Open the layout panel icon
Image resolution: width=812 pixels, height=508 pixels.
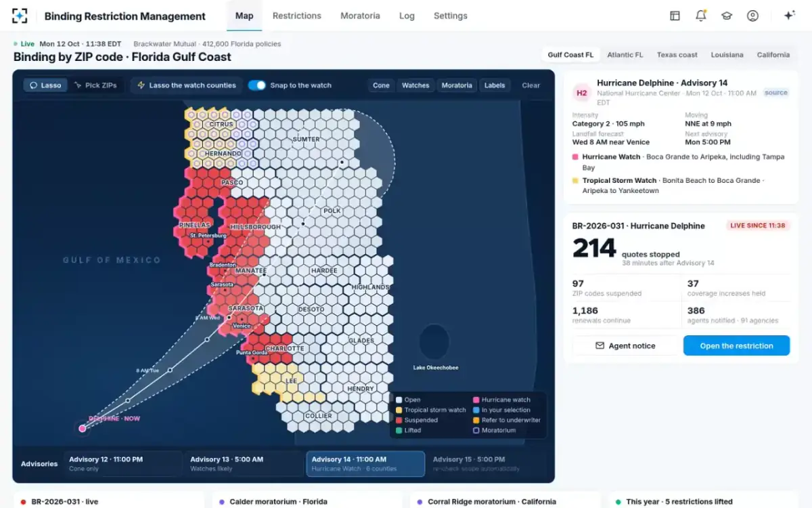click(675, 16)
